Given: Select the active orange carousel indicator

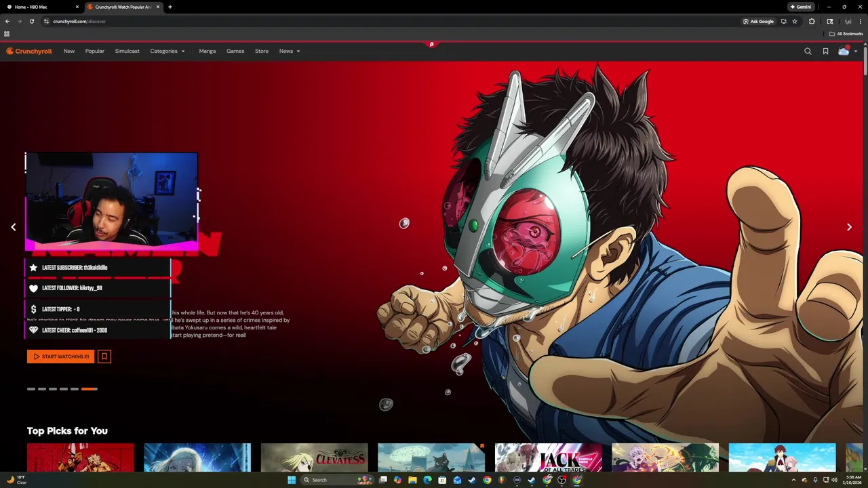Looking at the screenshot, I should point(90,389).
